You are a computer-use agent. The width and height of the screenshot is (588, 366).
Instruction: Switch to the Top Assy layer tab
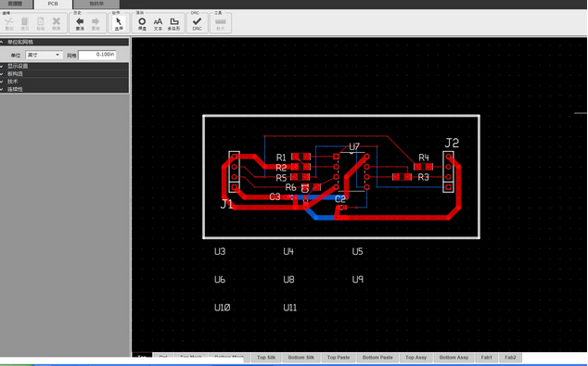coord(415,358)
